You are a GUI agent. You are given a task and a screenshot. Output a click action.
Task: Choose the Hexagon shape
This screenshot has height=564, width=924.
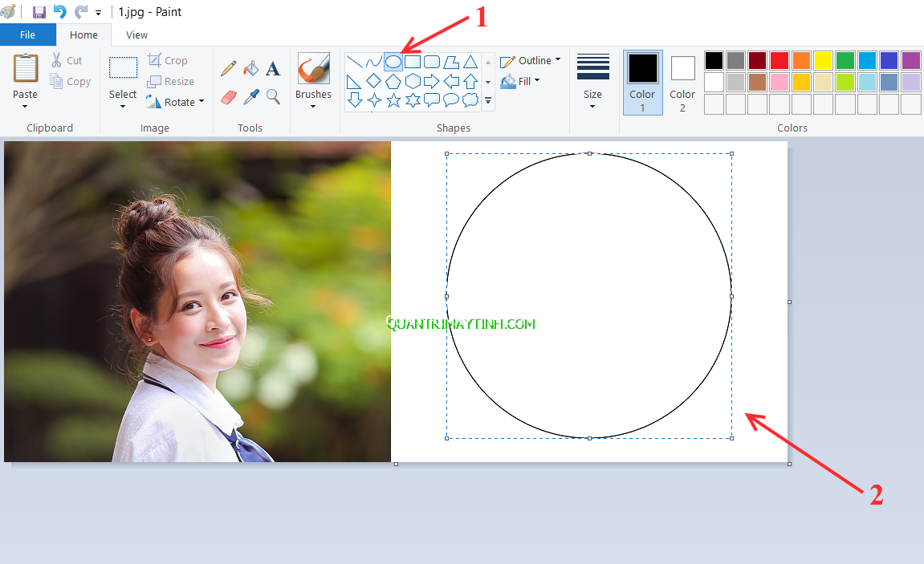(x=413, y=81)
